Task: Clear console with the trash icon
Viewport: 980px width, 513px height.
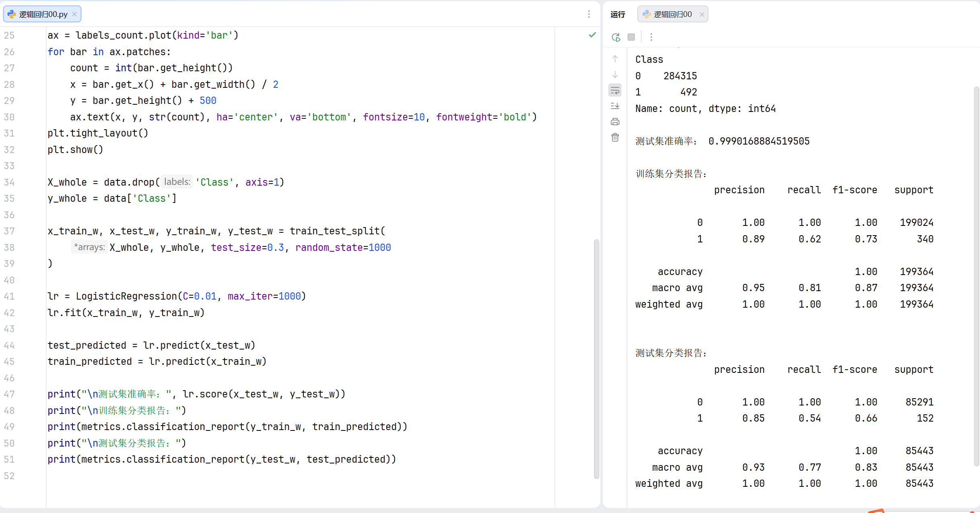Action: (615, 138)
